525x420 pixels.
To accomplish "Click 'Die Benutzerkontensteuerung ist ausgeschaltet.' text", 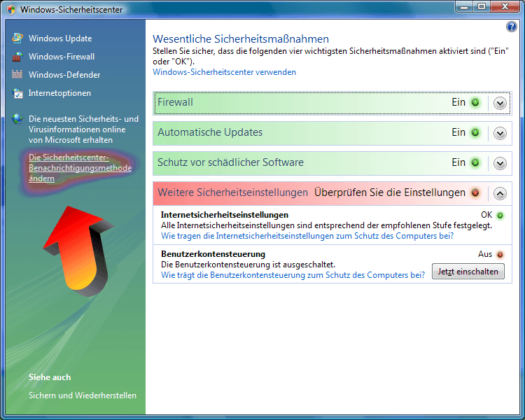I will coord(248,265).
